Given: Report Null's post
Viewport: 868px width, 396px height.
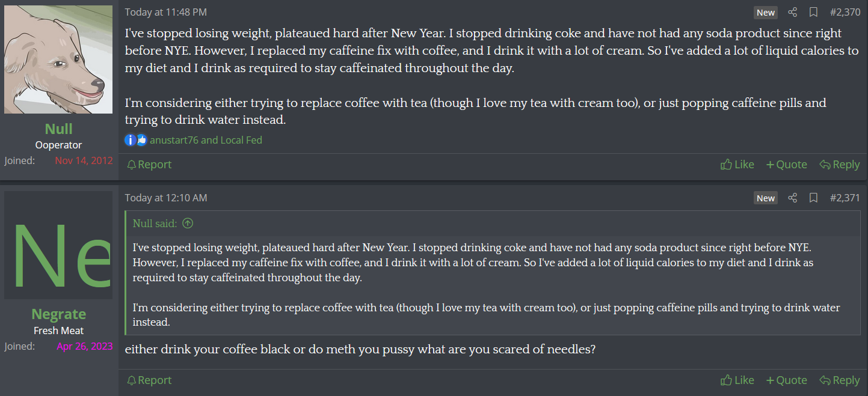Looking at the screenshot, I should click(149, 165).
